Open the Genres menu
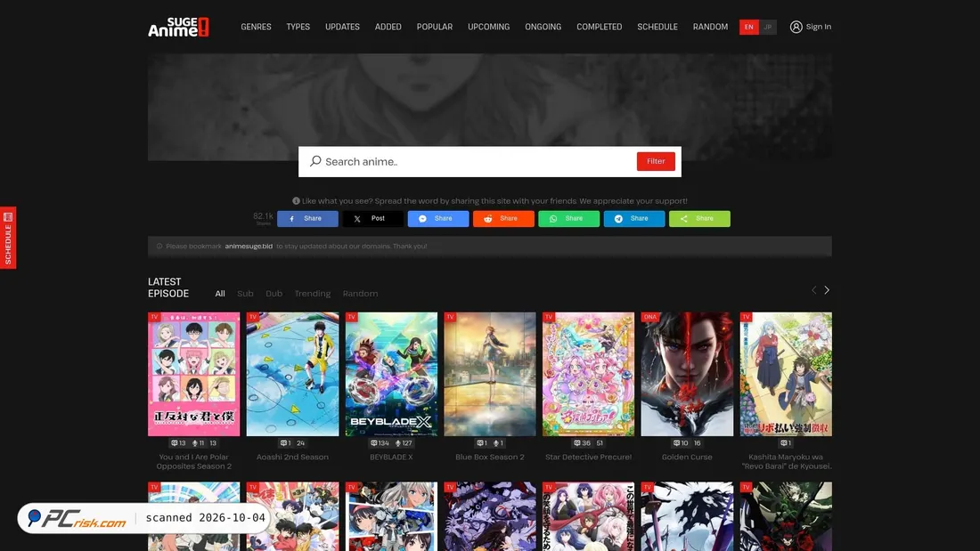Screen dimensions: 980x551 257,27
